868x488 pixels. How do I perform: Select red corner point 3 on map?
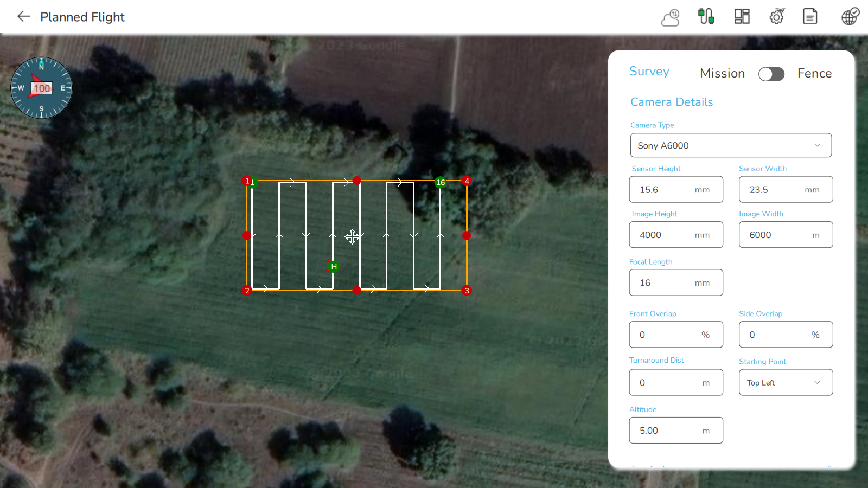click(x=467, y=291)
